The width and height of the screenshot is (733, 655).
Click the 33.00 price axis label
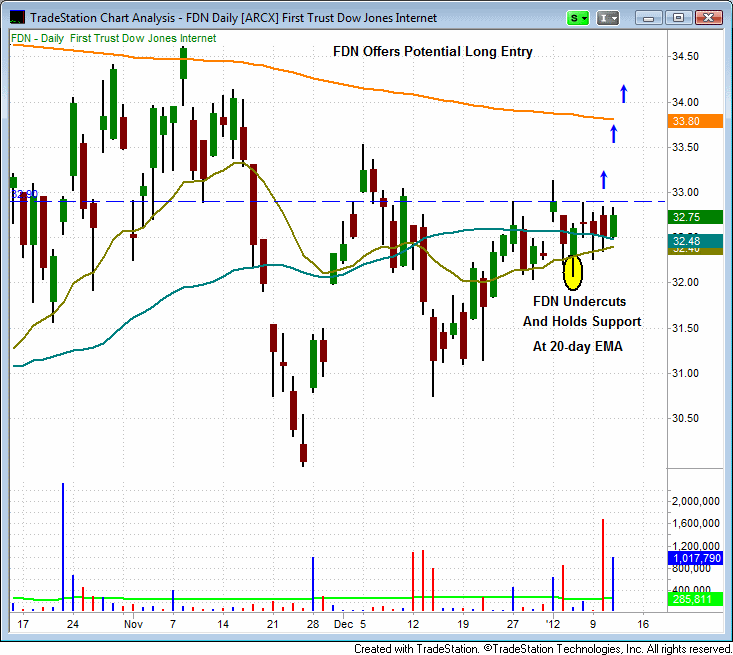pyautogui.click(x=685, y=192)
